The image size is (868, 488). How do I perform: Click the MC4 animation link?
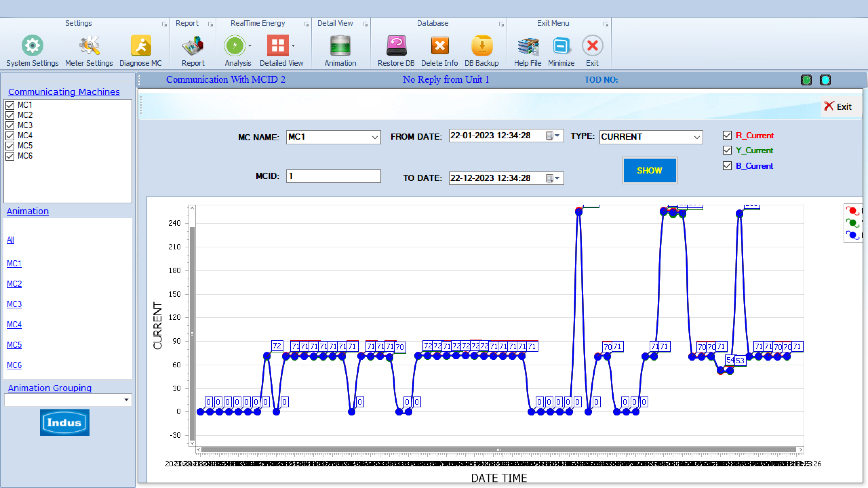click(x=14, y=325)
